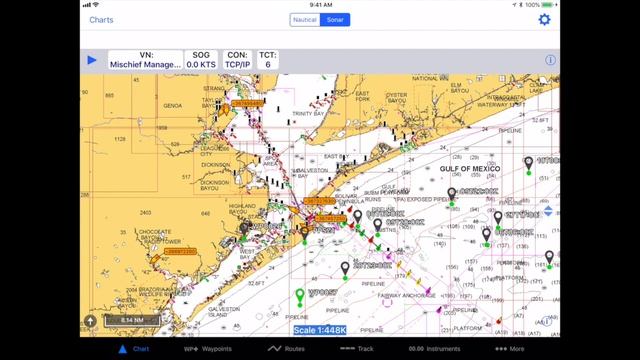Tap the FAIRWAY ANCHORAGE chart label

click(406, 295)
